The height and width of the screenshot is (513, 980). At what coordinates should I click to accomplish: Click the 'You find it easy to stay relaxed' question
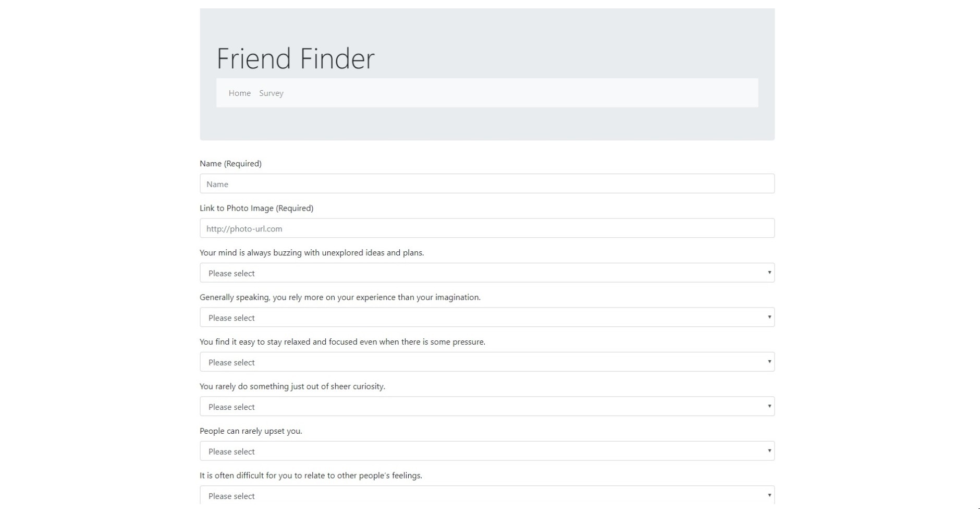[x=342, y=342]
